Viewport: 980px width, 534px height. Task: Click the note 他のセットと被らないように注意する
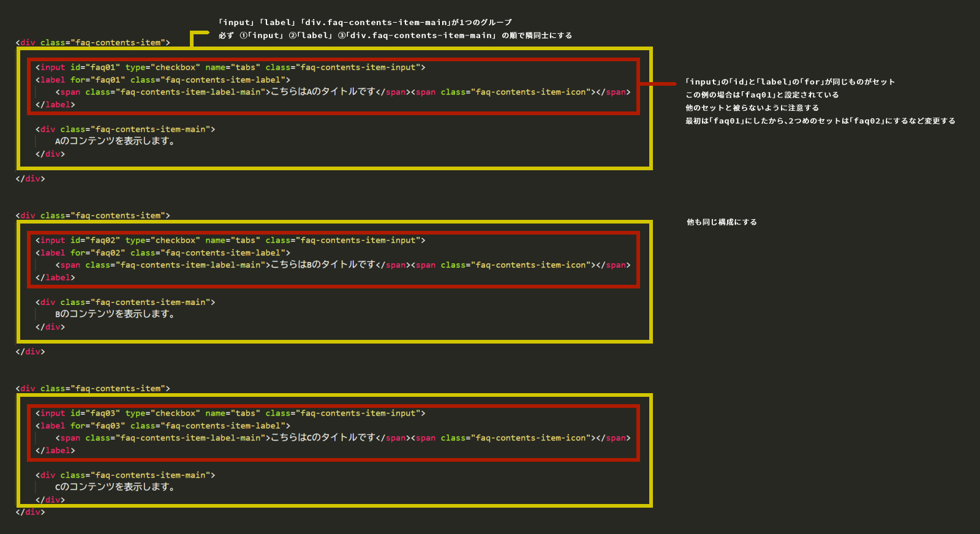coord(752,108)
